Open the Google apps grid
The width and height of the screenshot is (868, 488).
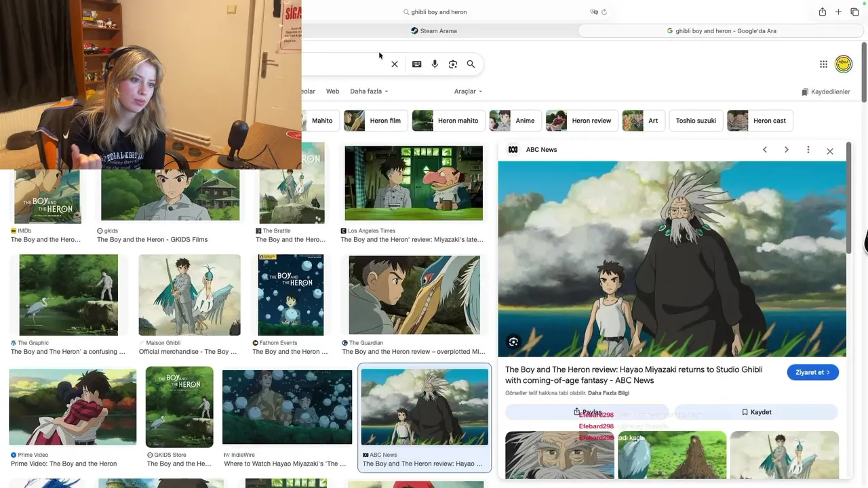pyautogui.click(x=823, y=64)
